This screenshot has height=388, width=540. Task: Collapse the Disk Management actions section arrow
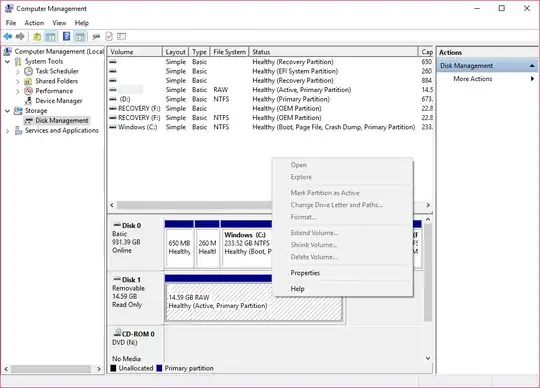click(x=532, y=65)
